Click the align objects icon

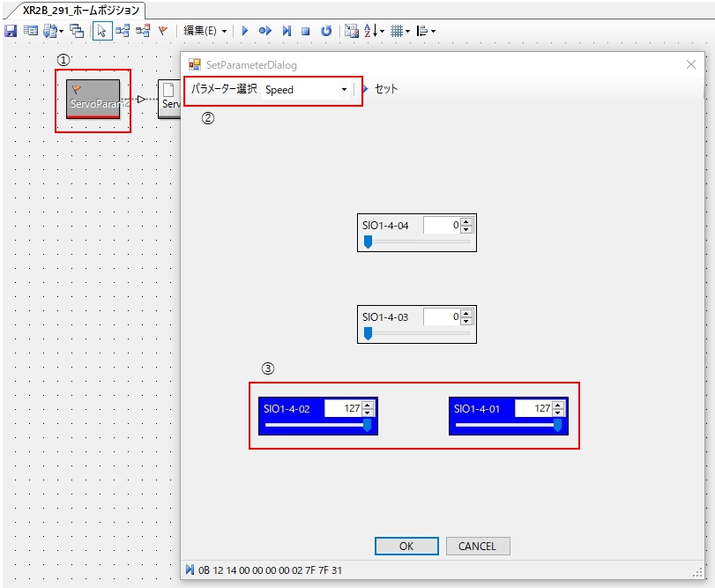[422, 31]
